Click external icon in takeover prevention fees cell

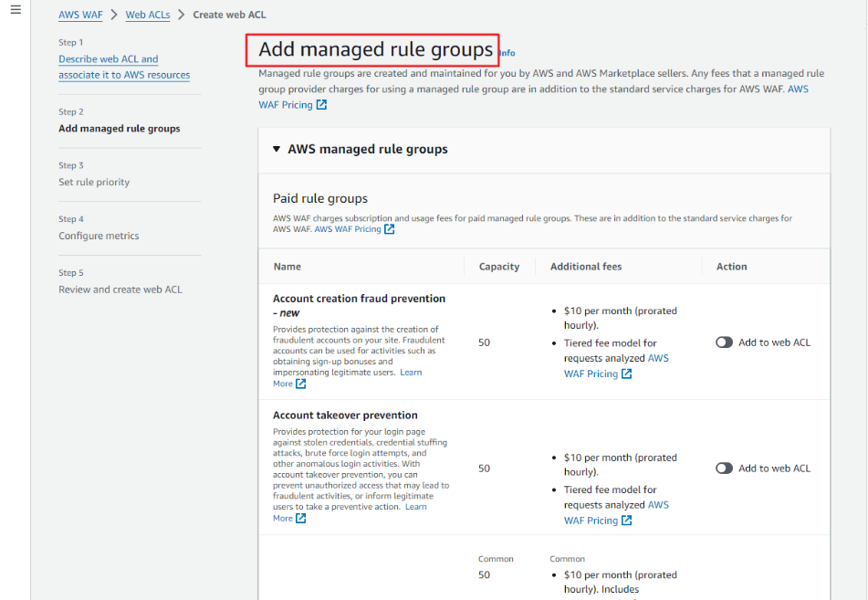click(627, 521)
